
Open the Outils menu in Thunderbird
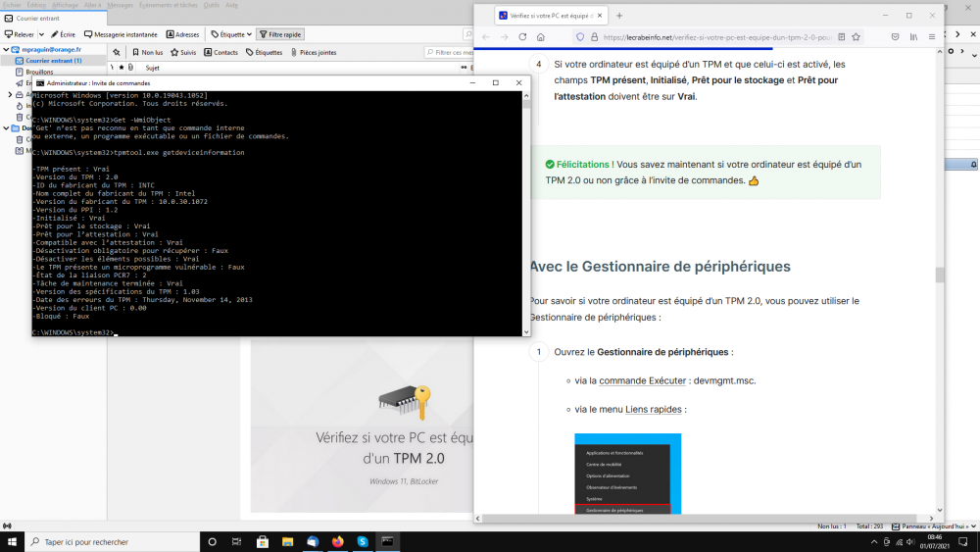tap(212, 5)
